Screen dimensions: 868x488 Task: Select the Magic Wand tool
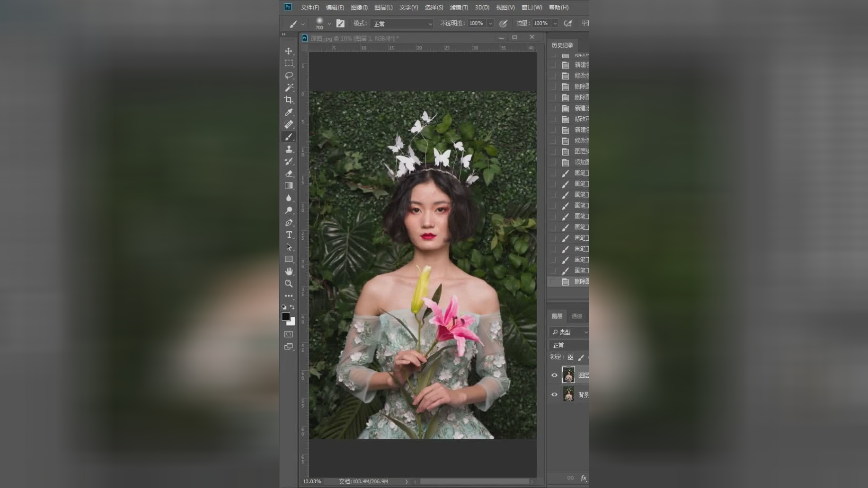289,88
